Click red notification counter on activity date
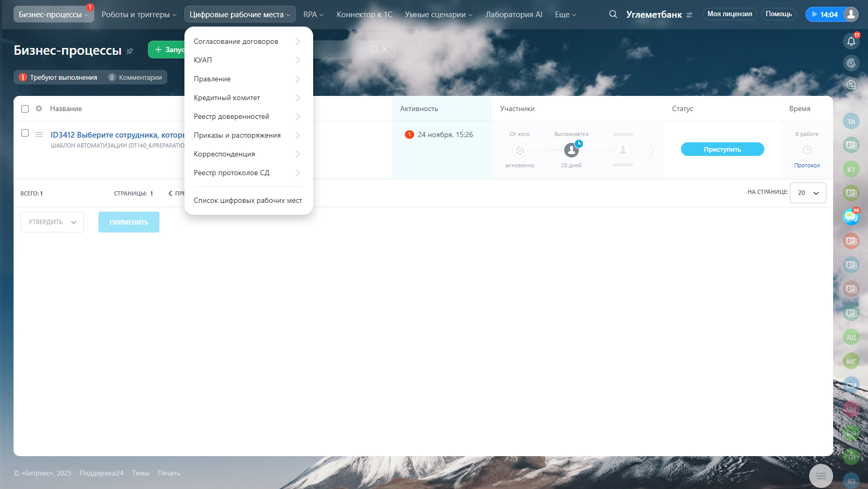This screenshot has height=489, width=868. coord(410,135)
